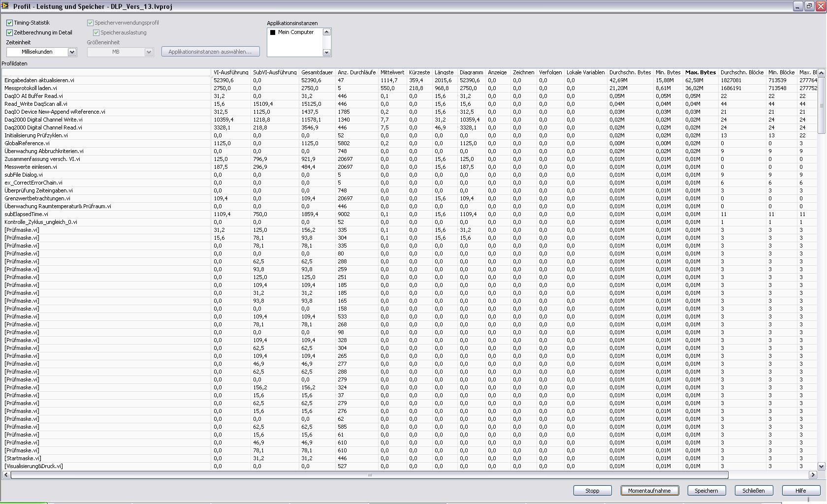Sort by the Verfolgen column header
Screen dimensions: 827x504
(x=550, y=72)
